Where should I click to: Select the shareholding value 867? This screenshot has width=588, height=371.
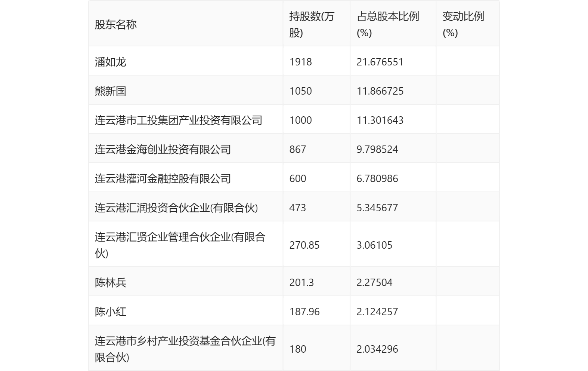(297, 150)
